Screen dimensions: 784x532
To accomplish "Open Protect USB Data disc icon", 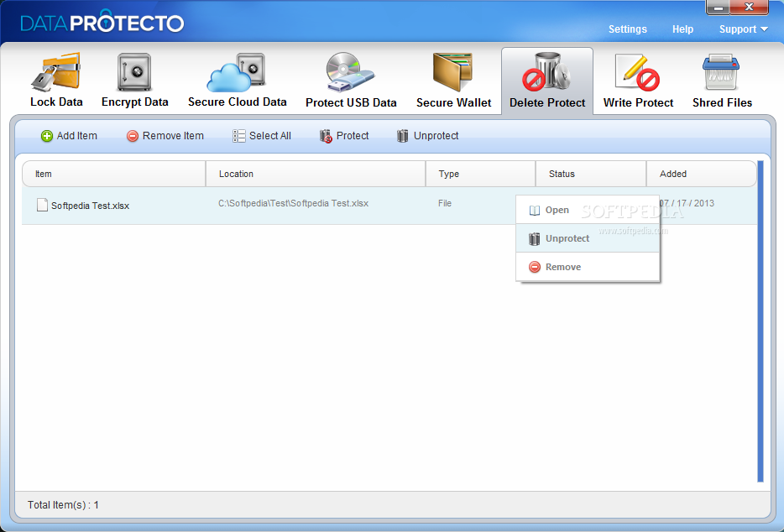I will tap(350, 72).
